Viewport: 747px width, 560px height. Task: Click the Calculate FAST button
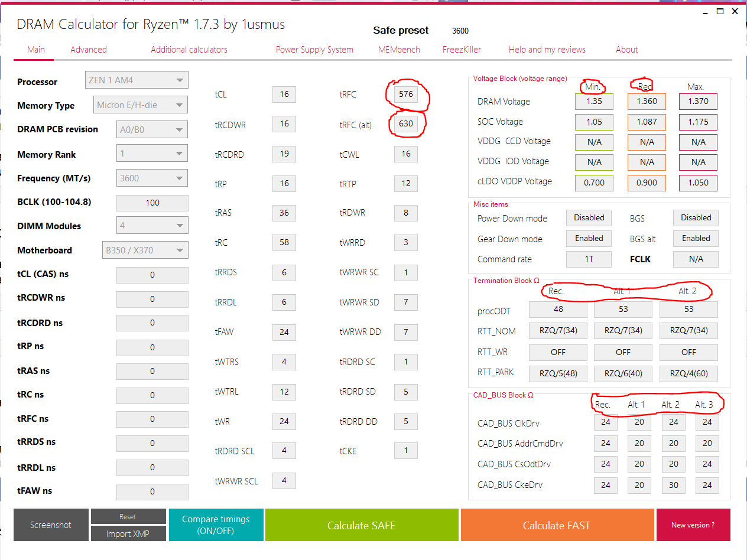[x=557, y=525]
